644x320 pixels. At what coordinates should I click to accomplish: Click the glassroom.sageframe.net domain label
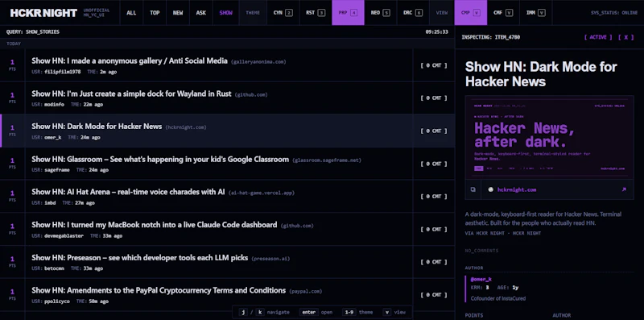(327, 160)
